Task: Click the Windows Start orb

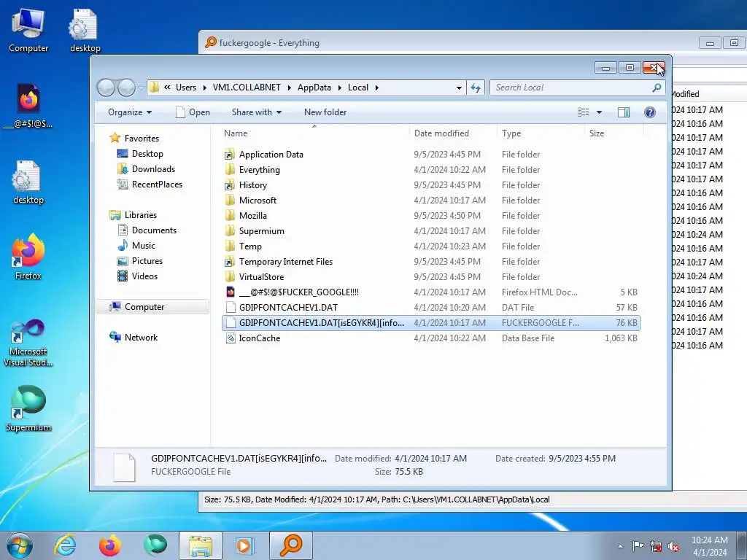Action: tap(20, 545)
